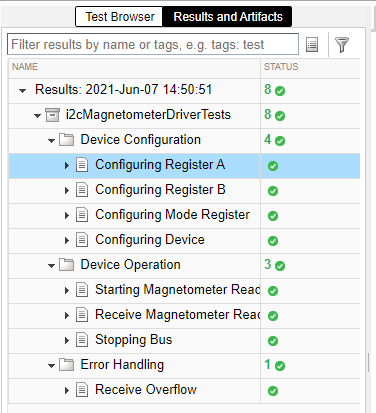Screen dimensions: 376x413
Task: Select the Configuring Register A row
Action: coord(184,166)
